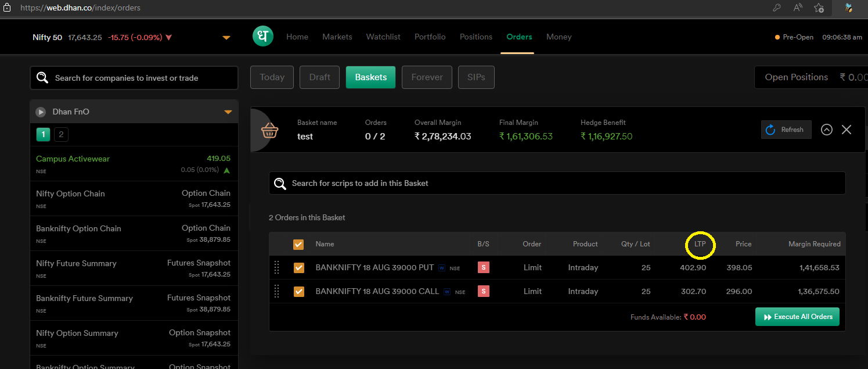Switch to the Today orders tab
The width and height of the screenshot is (868, 369).
(272, 77)
